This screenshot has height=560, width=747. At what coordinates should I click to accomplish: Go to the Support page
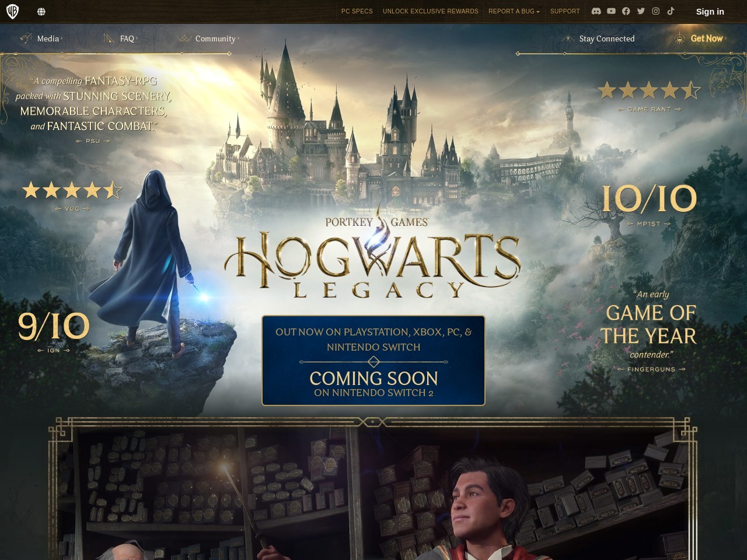click(x=565, y=11)
